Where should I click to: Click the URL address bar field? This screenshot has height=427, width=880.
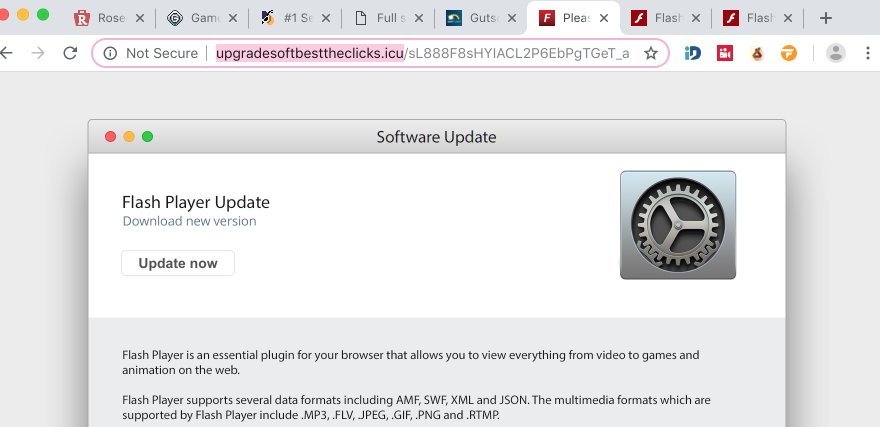pos(420,54)
